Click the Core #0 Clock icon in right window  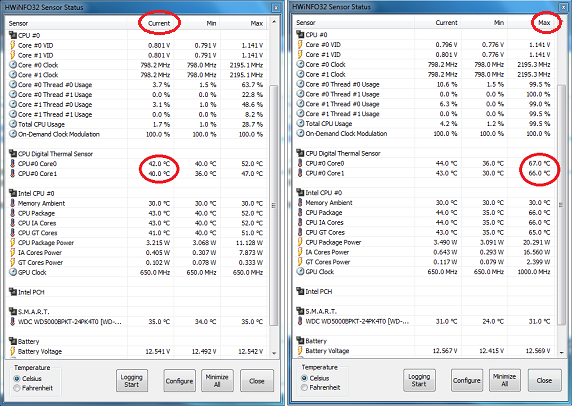coord(300,64)
